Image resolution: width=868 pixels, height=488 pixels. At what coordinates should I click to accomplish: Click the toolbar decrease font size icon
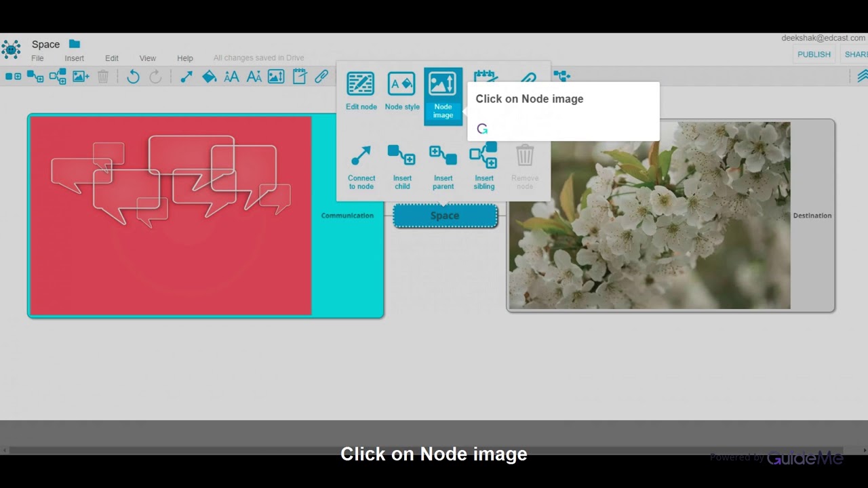(x=254, y=77)
